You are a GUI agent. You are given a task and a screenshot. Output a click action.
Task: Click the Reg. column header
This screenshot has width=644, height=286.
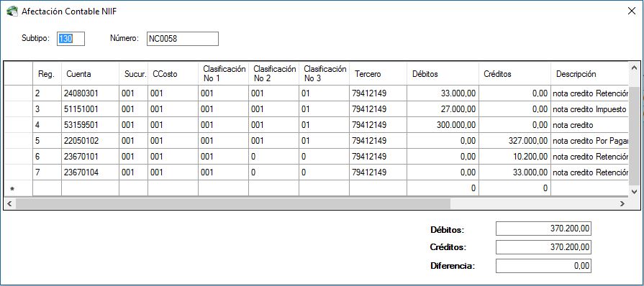[x=47, y=74]
